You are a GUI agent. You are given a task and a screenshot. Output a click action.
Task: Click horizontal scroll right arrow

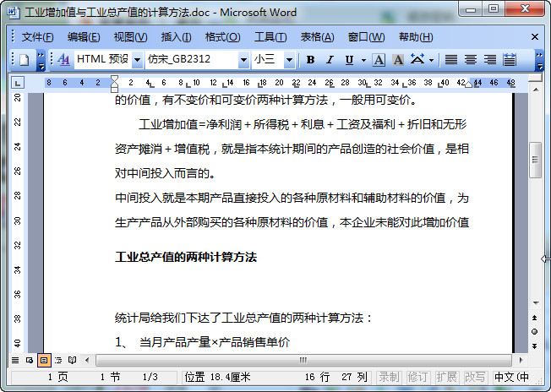pos(521,360)
